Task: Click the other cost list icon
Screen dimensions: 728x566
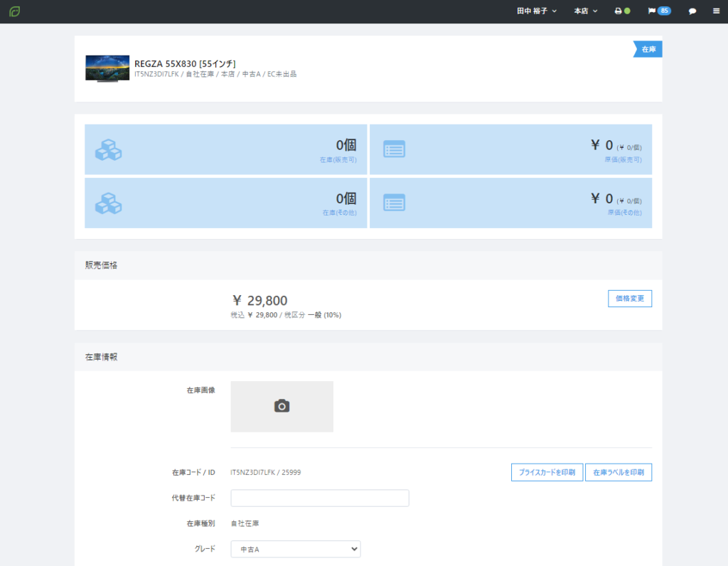Action: (394, 203)
